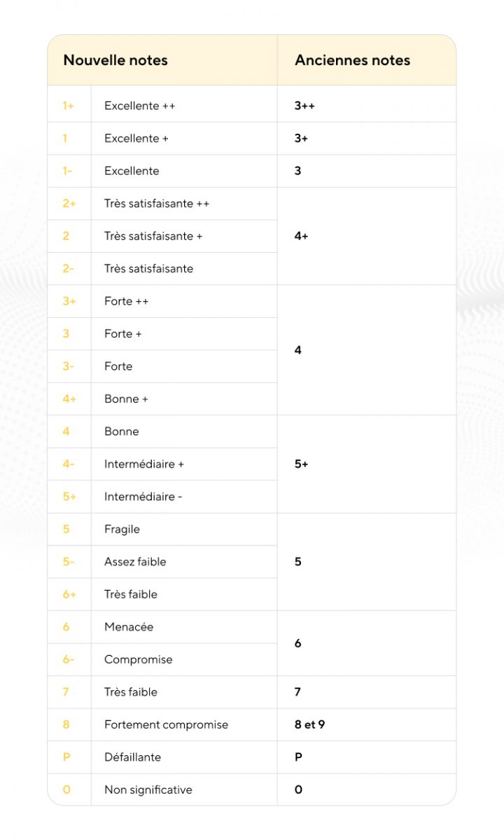Select the Menacée row label
The width and height of the screenshot is (504, 840).
pos(129,626)
